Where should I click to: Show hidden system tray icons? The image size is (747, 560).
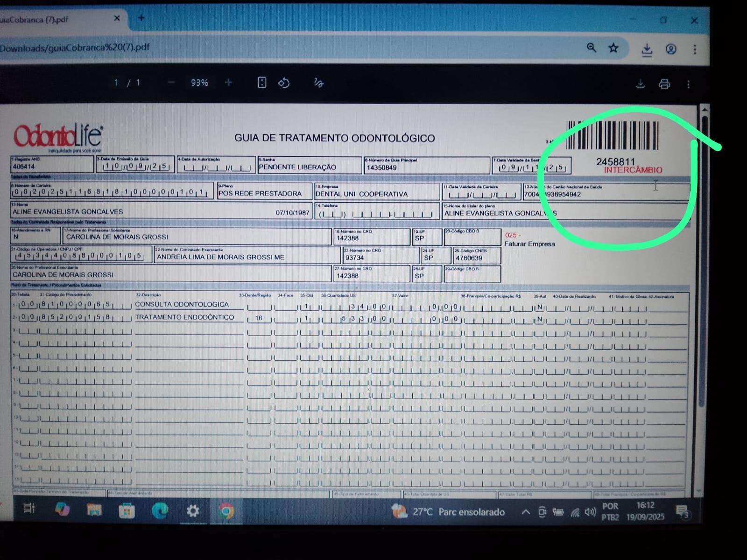pyautogui.click(x=525, y=512)
